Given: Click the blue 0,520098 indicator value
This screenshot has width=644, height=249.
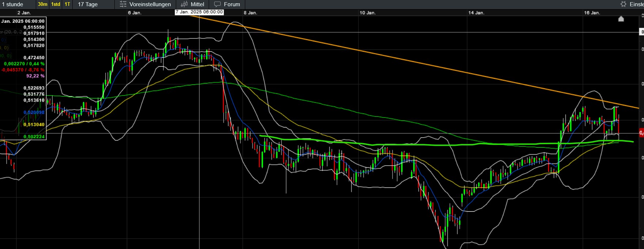Looking at the screenshot, I should tap(34, 112).
